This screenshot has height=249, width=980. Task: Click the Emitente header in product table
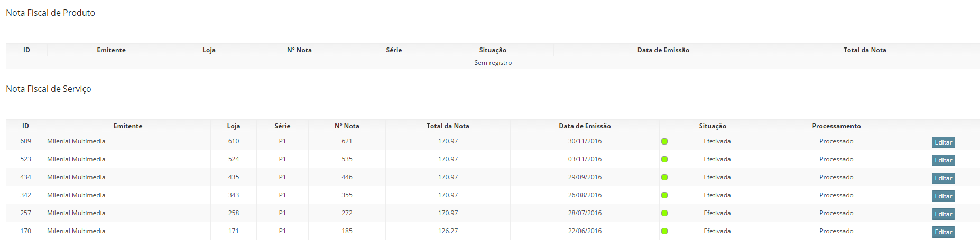point(111,50)
